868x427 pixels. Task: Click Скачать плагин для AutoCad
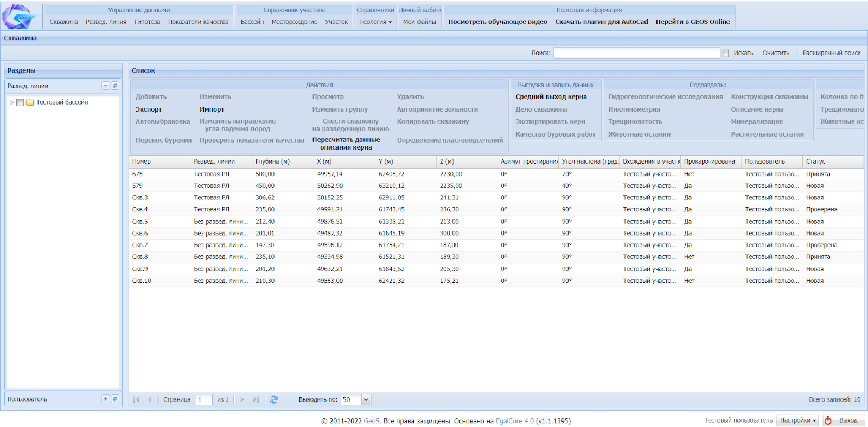tap(602, 22)
